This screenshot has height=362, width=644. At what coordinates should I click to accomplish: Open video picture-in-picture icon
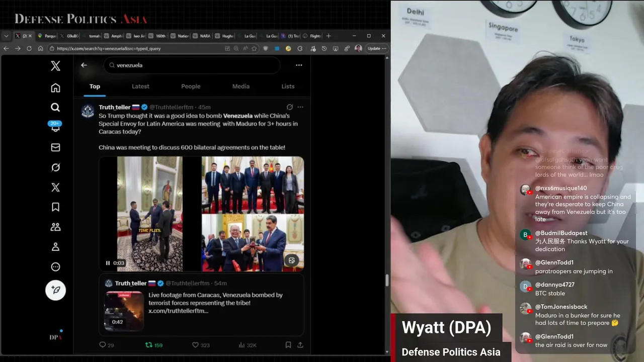coord(291,260)
